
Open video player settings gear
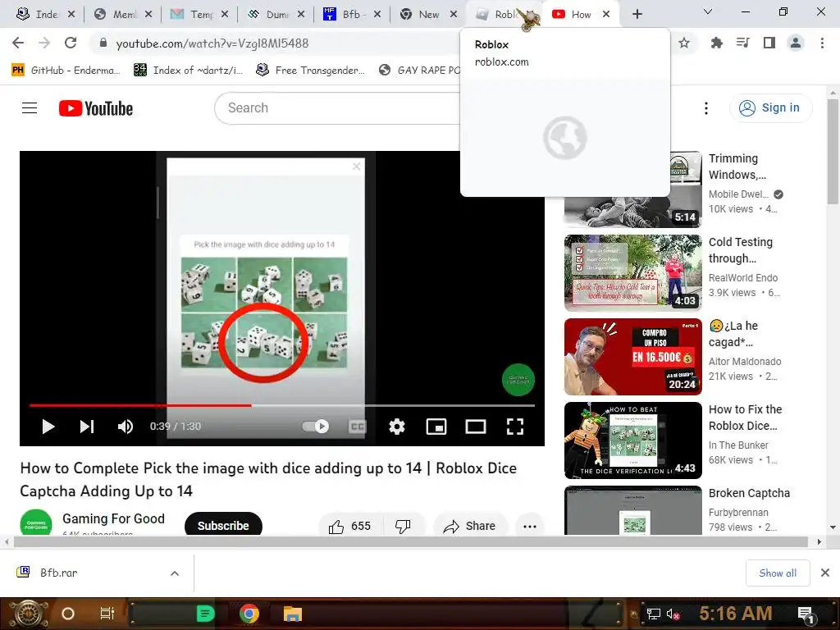[x=397, y=427]
